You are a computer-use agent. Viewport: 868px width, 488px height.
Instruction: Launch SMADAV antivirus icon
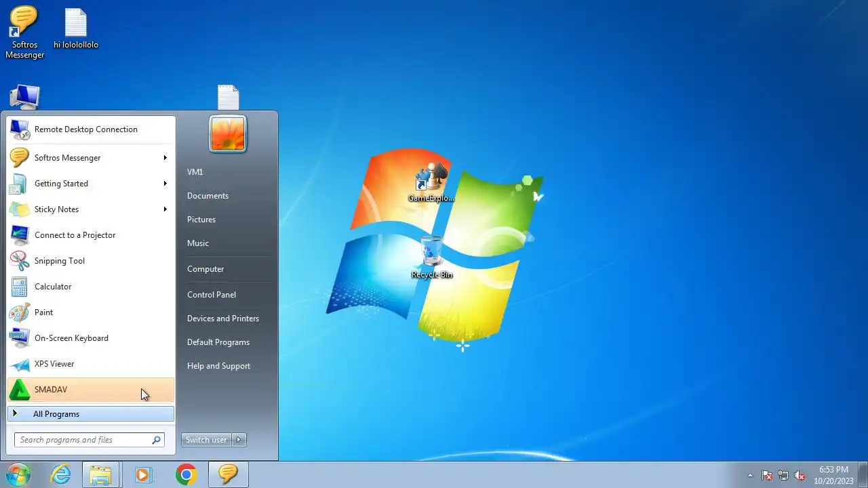pos(20,390)
